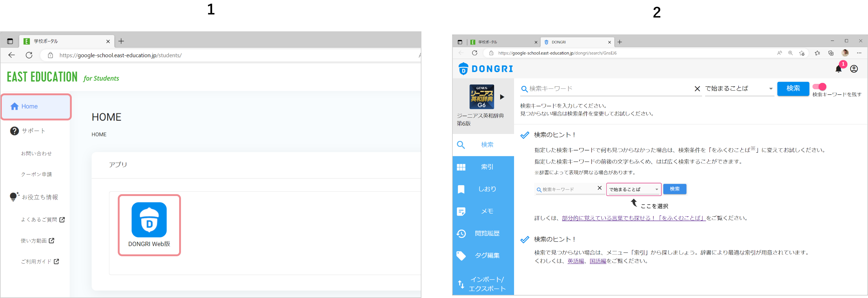
Task: Click the DONGRI logo
Action: pyautogui.click(x=486, y=69)
